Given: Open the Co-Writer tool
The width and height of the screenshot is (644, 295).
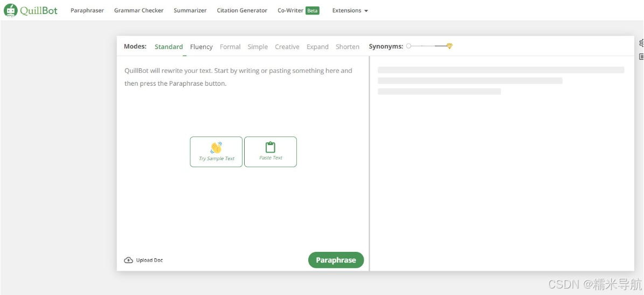Looking at the screenshot, I should pos(290,10).
